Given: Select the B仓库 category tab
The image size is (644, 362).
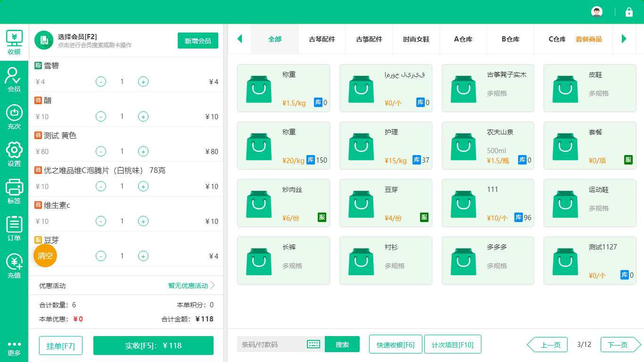Looking at the screenshot, I should tap(511, 39).
